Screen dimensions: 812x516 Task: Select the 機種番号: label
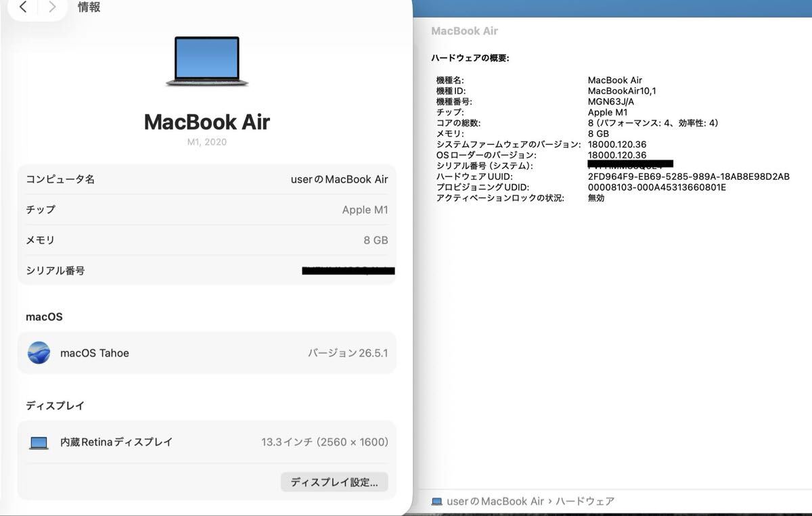(x=454, y=101)
